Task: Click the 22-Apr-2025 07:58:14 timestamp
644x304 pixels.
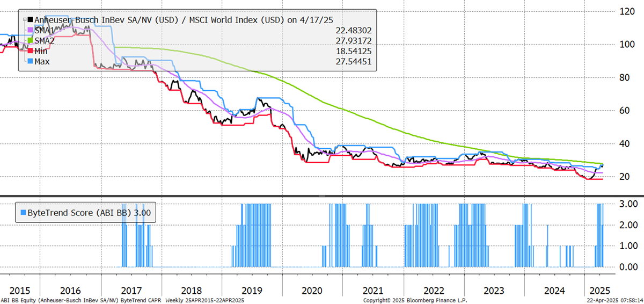Action: coord(616,300)
